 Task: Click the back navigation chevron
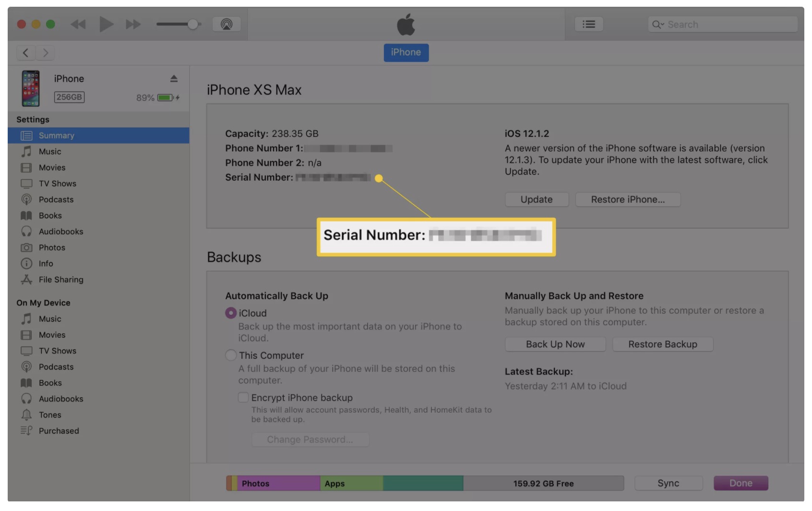[x=25, y=53]
